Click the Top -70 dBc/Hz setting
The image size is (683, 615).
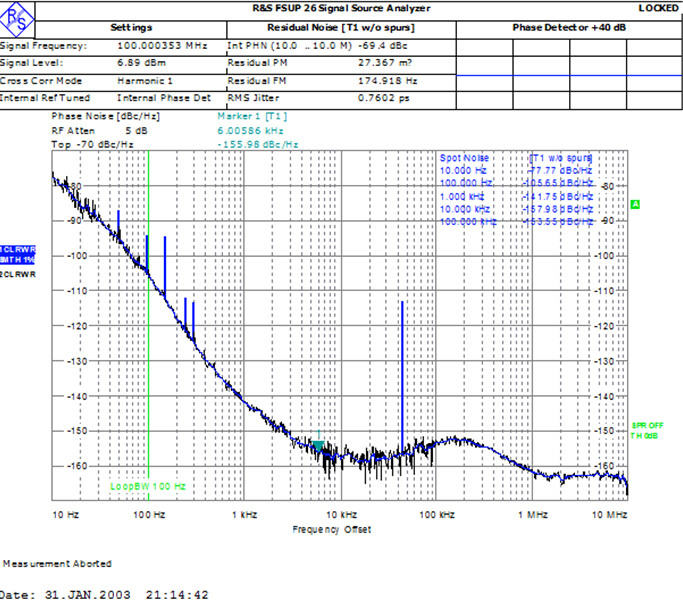pos(92,145)
